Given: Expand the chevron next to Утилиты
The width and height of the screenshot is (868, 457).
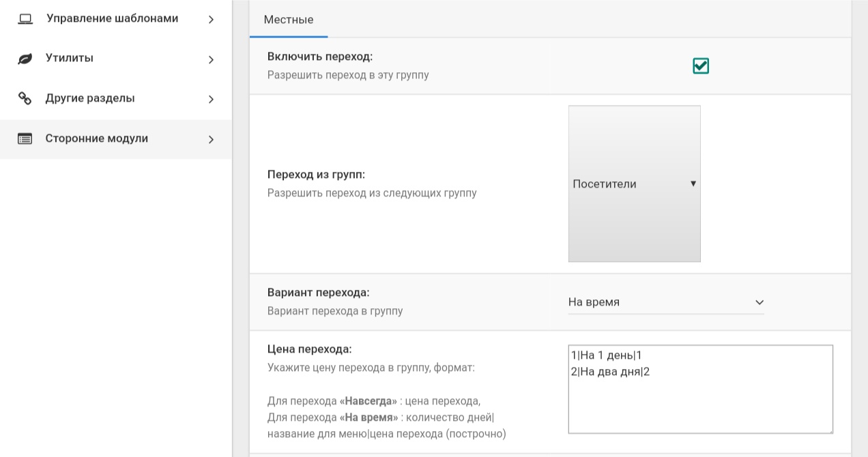Looking at the screenshot, I should [x=211, y=60].
